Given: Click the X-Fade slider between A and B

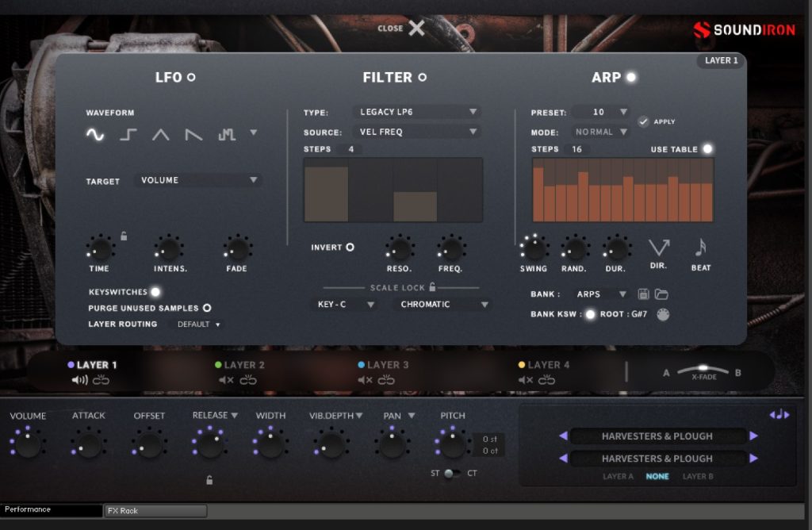Looking at the screenshot, I should 702,370.
